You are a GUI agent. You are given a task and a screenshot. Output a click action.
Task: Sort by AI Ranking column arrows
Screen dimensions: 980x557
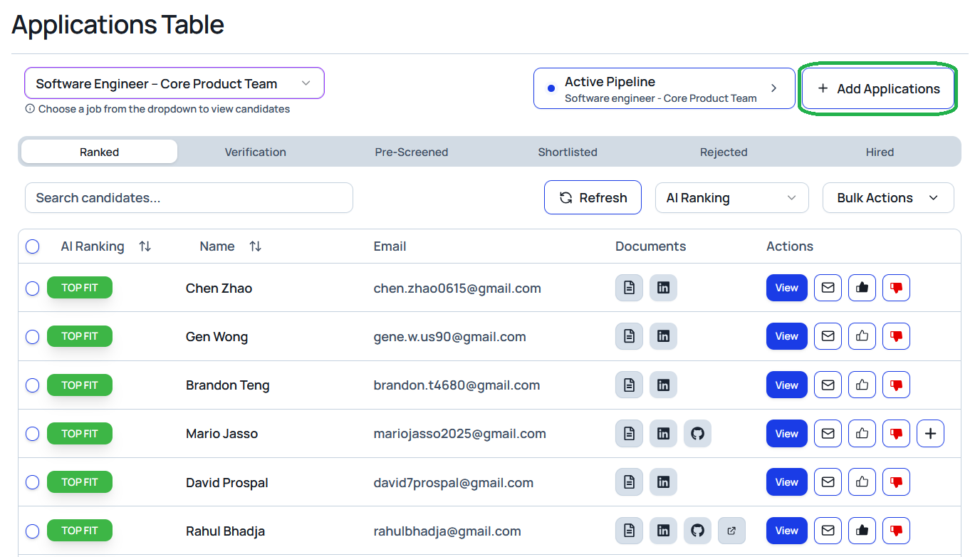145,246
